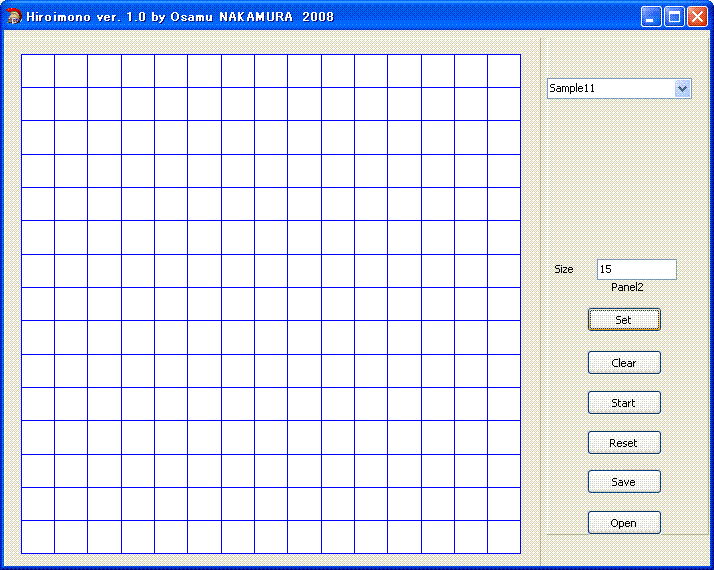Click the Clear button
Image resolution: width=714 pixels, height=570 pixels.
[624, 363]
